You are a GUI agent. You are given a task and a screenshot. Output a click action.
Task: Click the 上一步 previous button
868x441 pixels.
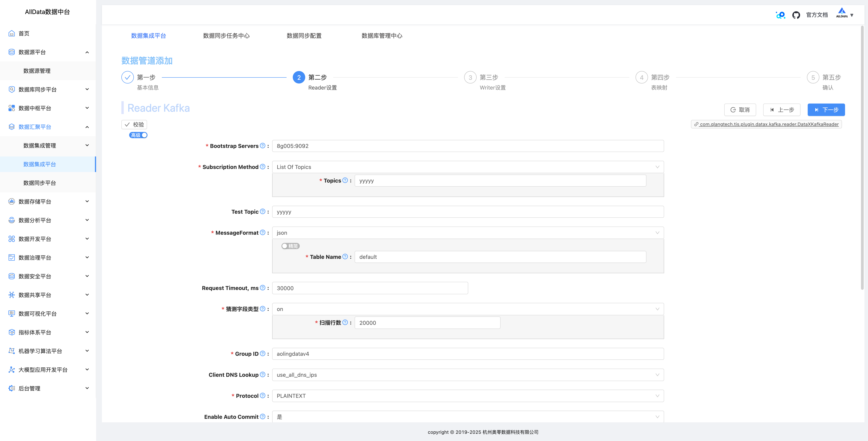pos(782,110)
